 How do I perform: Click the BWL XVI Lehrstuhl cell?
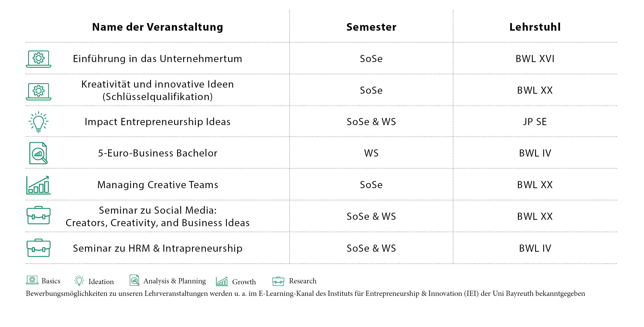[x=535, y=59]
